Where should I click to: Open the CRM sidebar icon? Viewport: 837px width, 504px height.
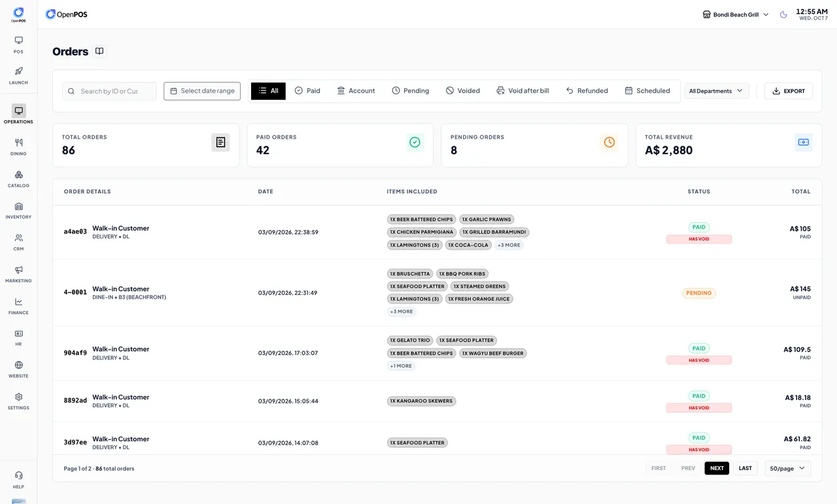[18, 238]
